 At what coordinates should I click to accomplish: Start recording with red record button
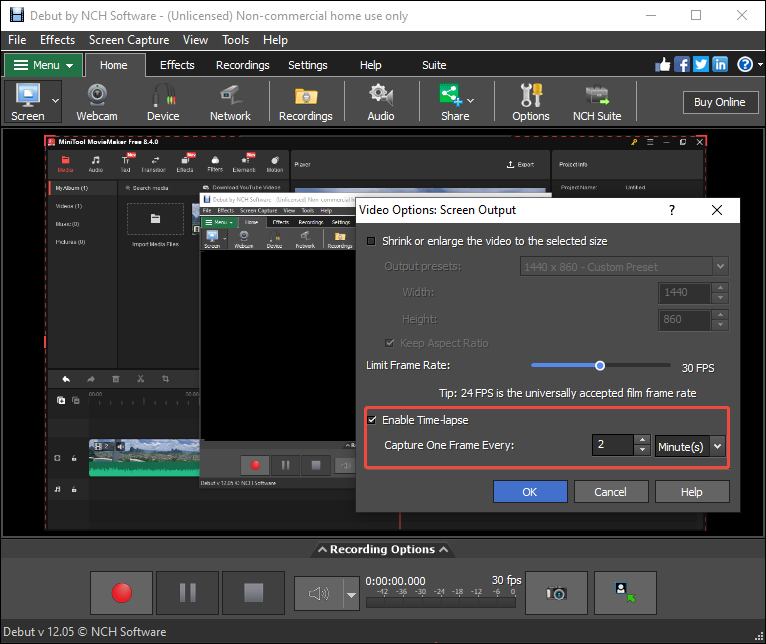(x=121, y=593)
